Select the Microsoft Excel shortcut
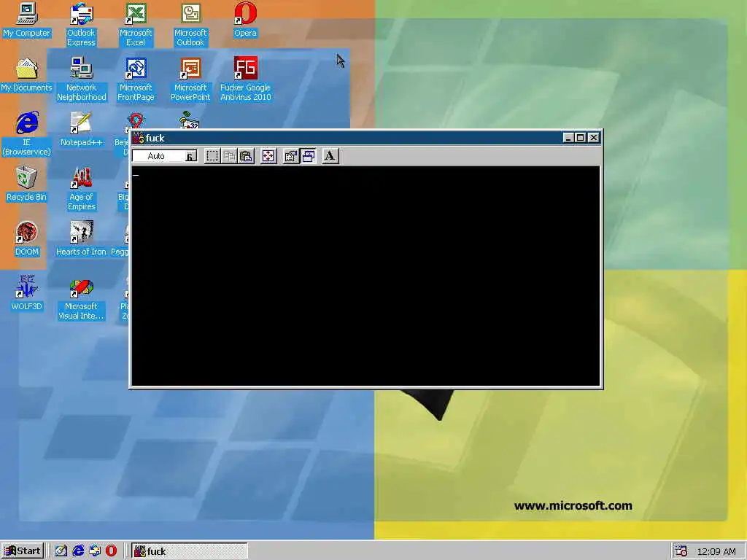 pyautogui.click(x=136, y=25)
